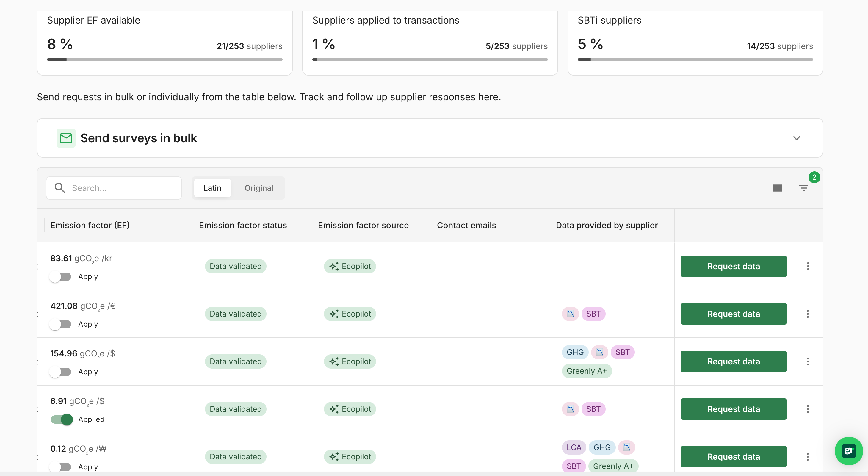Click the LCA badge in the 0.12 row
Image resolution: width=868 pixels, height=476 pixels.
pos(574,447)
